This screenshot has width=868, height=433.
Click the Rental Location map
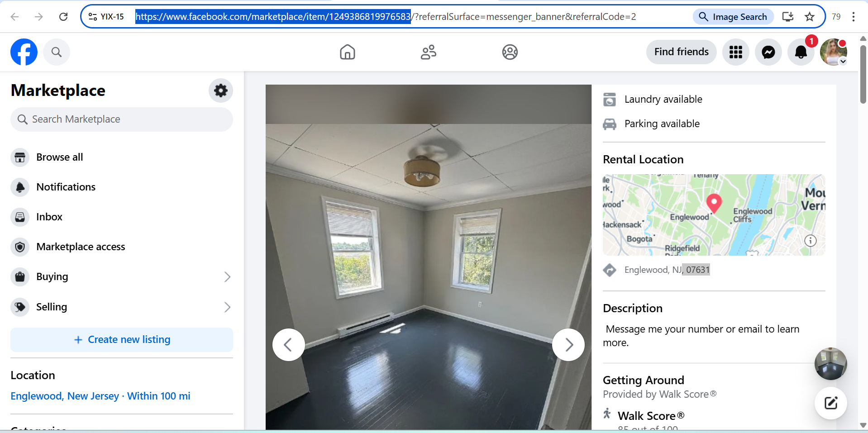[714, 215]
